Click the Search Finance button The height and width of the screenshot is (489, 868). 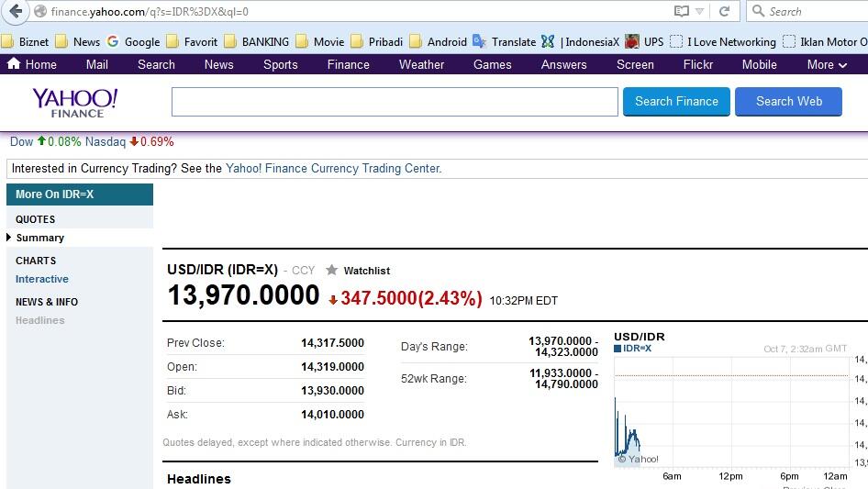pyautogui.click(x=676, y=101)
